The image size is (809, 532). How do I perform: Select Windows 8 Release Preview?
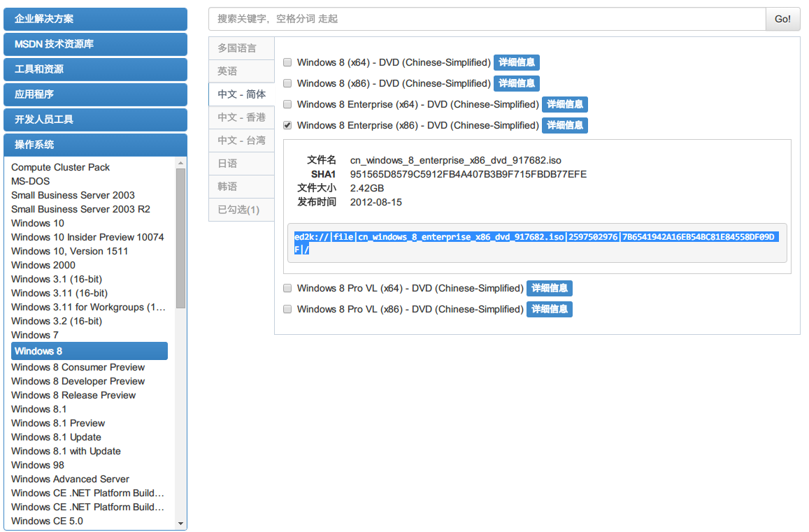pyautogui.click(x=73, y=395)
